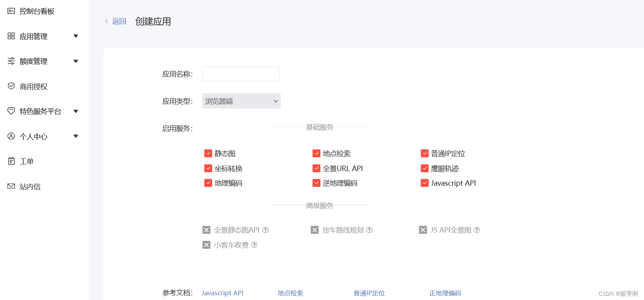Viewport: 644px width, 300px height.
Task: Click the 特色服务平台 icon
Action: tap(11, 111)
